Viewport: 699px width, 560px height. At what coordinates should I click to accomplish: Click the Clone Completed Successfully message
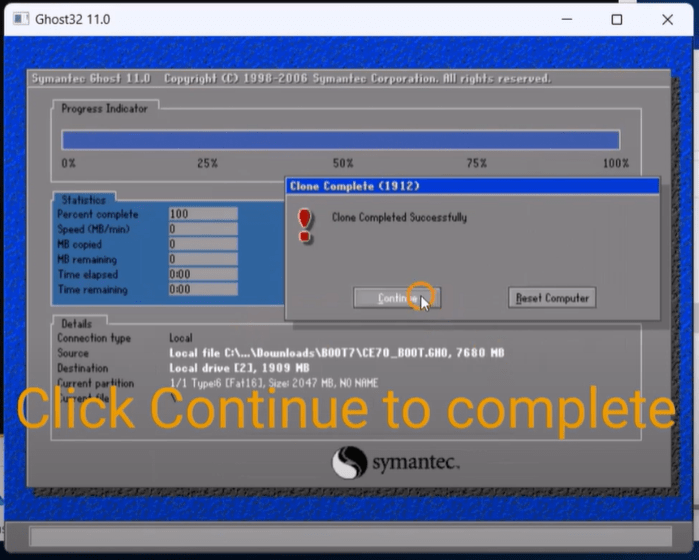point(399,217)
